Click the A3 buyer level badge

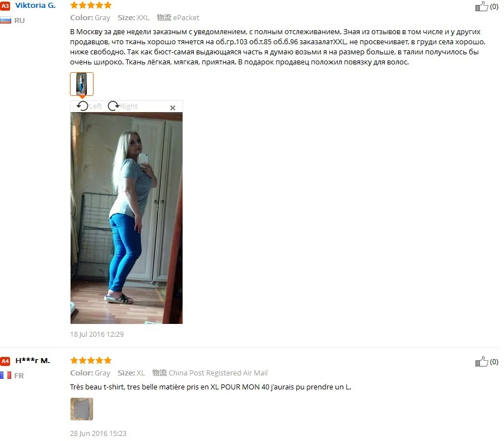5,6
